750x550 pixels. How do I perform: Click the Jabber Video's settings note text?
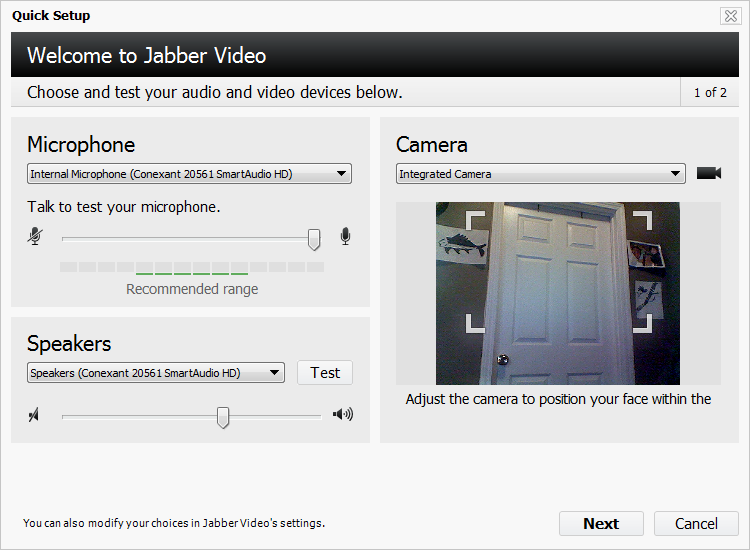(174, 523)
